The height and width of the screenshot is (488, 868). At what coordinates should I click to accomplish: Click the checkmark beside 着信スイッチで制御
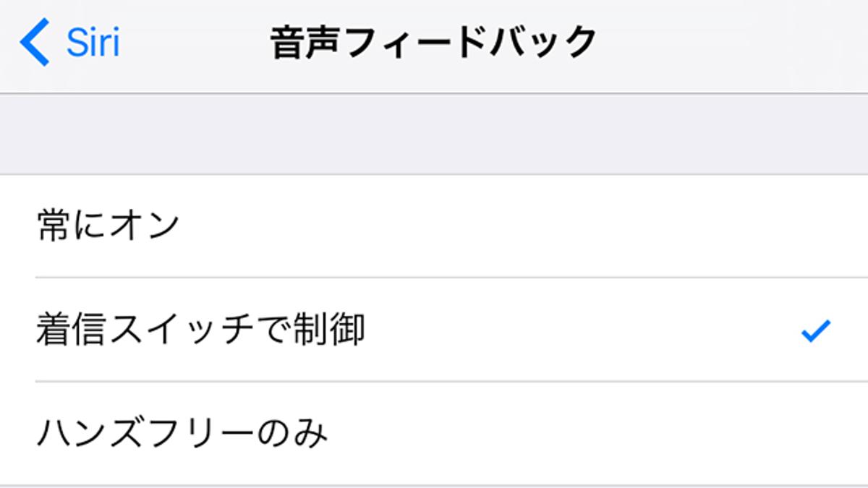coord(815,331)
